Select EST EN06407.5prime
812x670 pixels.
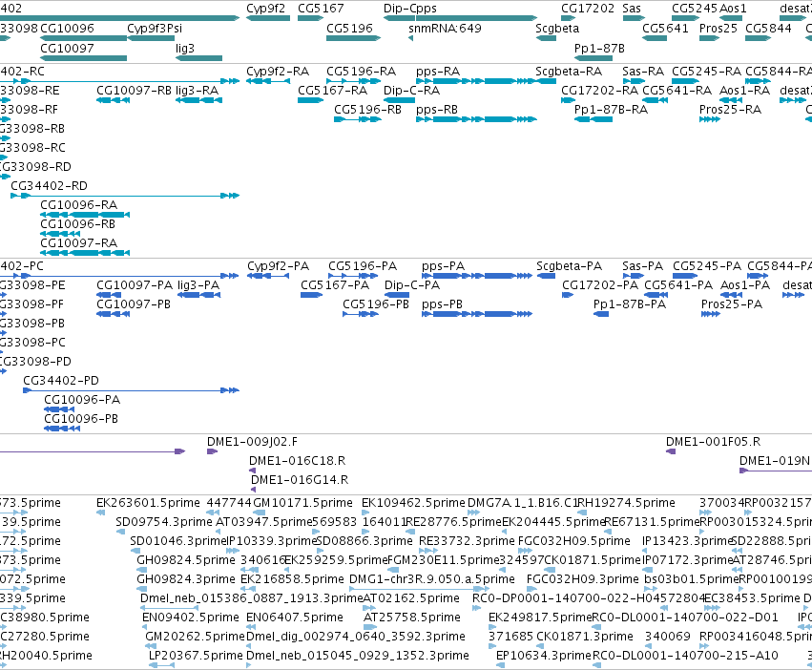pos(295,618)
